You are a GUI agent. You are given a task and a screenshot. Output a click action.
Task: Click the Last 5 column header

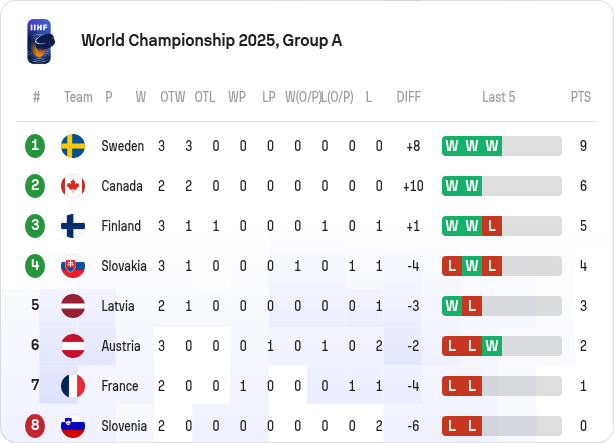pos(498,97)
